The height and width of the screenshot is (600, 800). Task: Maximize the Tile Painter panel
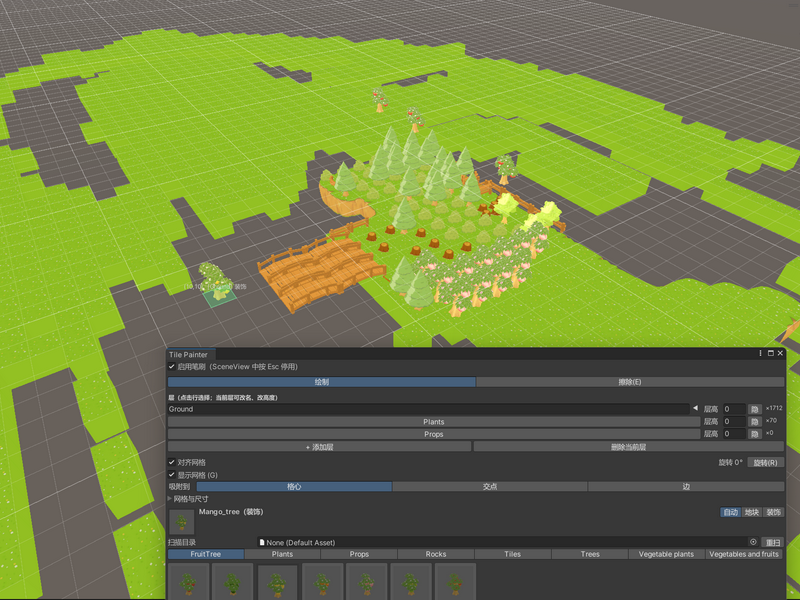[x=770, y=353]
